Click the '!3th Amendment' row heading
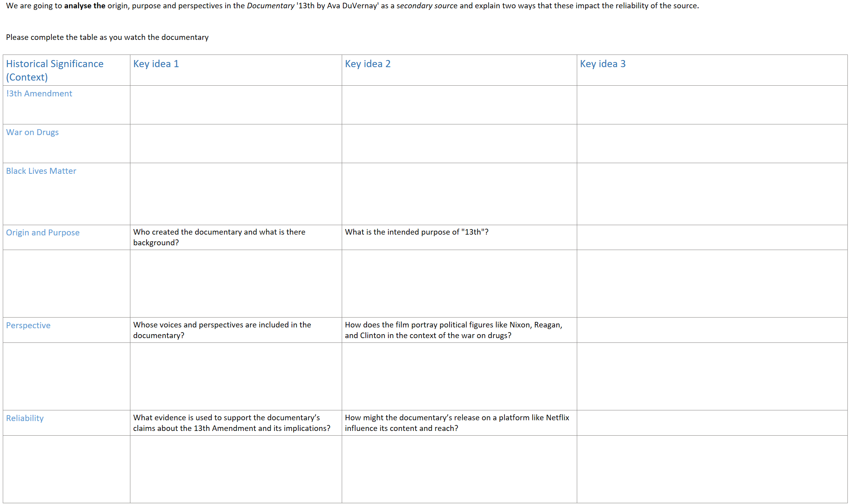 [39, 94]
